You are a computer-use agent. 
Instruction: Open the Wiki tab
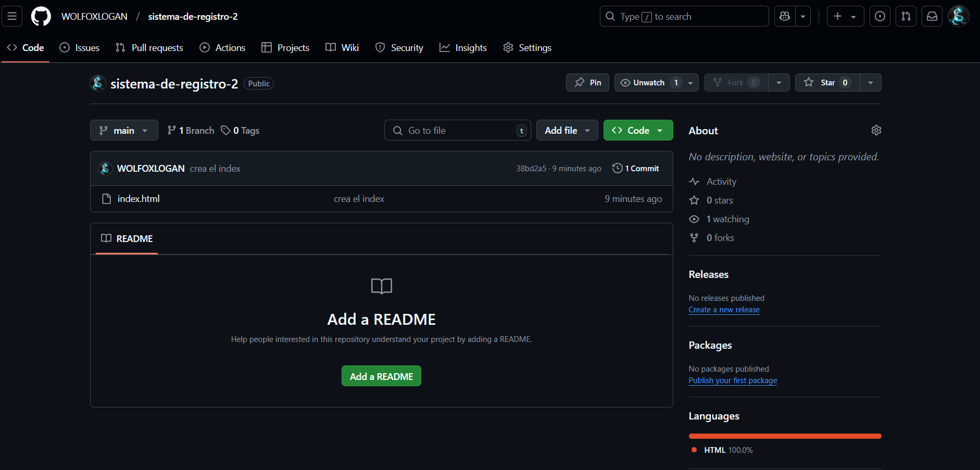click(342, 47)
